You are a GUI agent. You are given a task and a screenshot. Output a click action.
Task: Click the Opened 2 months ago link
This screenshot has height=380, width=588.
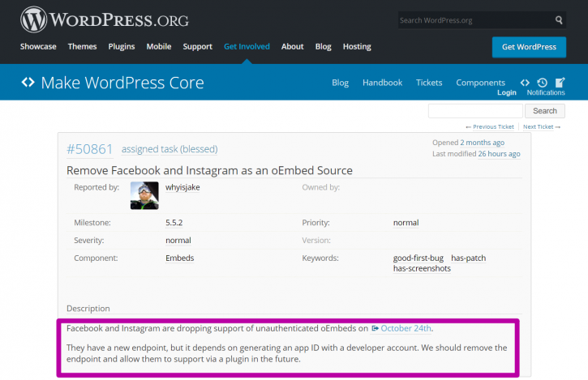click(482, 143)
